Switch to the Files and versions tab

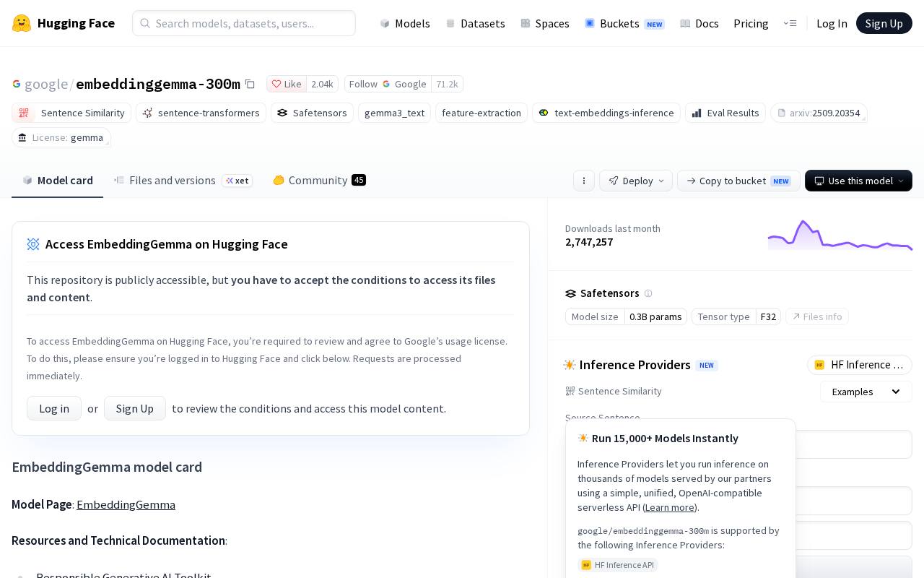click(183, 181)
